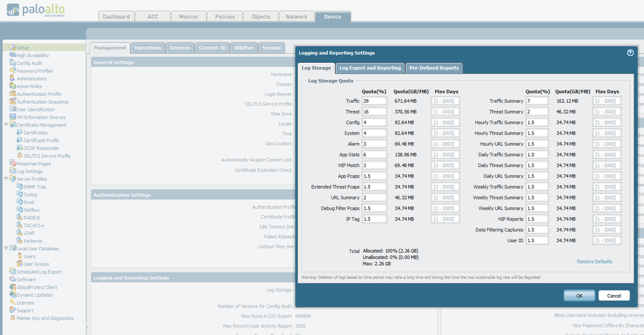This screenshot has width=644, height=335.
Task: Collapse the Local User Database node
Action: pyautogui.click(x=6, y=249)
